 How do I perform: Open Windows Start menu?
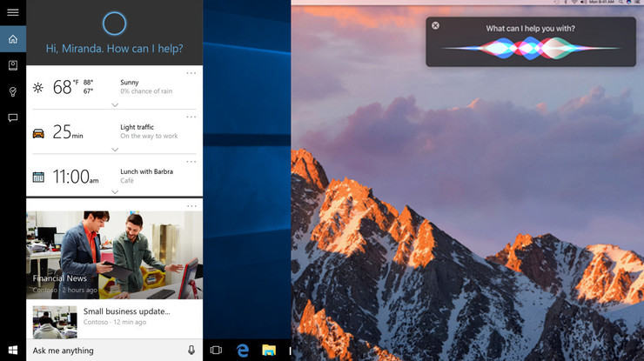coord(13,350)
